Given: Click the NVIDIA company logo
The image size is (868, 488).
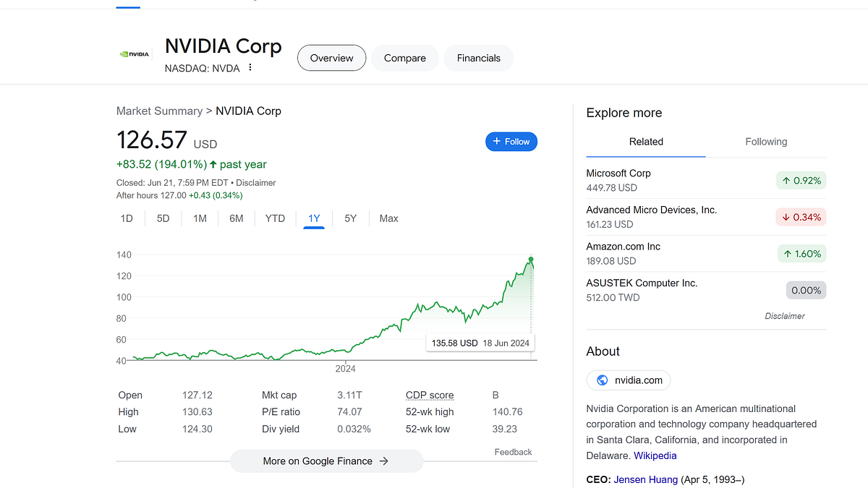Looking at the screenshot, I should point(135,53).
